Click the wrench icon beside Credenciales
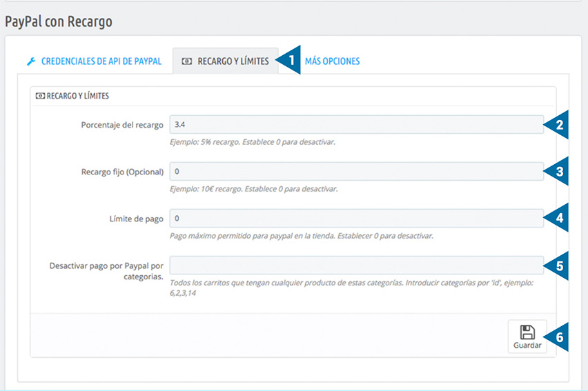The width and height of the screenshot is (588, 391). coord(31,61)
